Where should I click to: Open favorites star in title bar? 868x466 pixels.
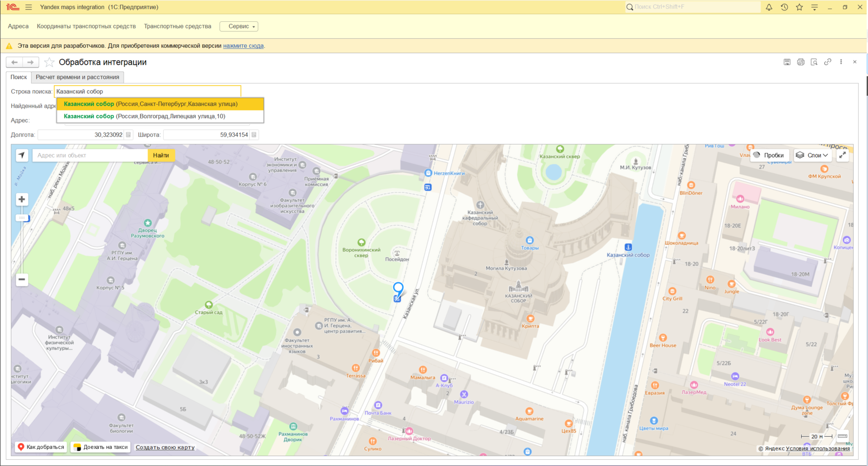pos(799,7)
